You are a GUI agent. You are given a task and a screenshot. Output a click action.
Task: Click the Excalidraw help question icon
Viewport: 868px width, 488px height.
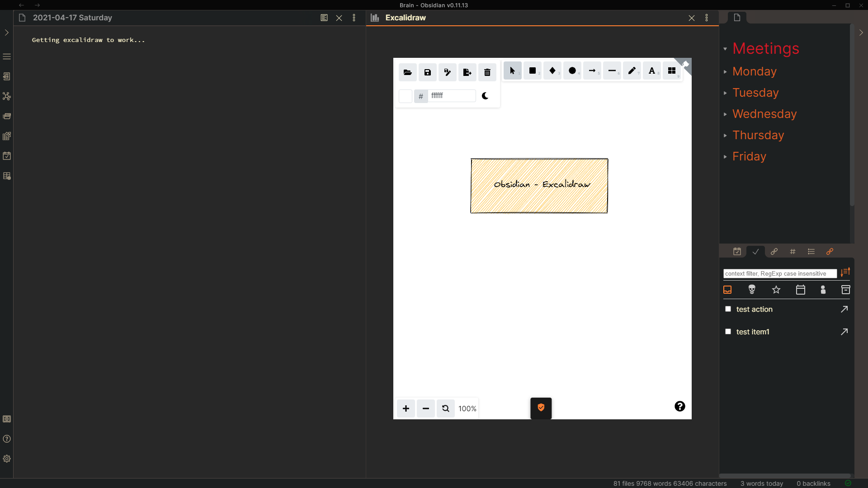[x=680, y=406]
